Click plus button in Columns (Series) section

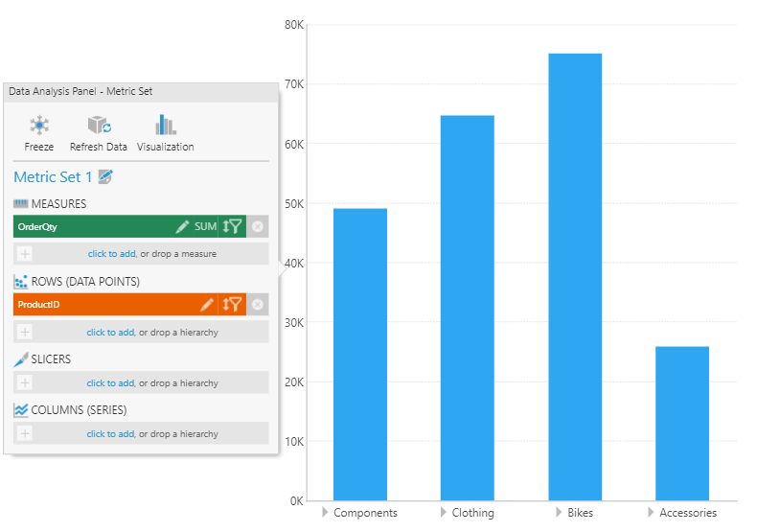25,434
